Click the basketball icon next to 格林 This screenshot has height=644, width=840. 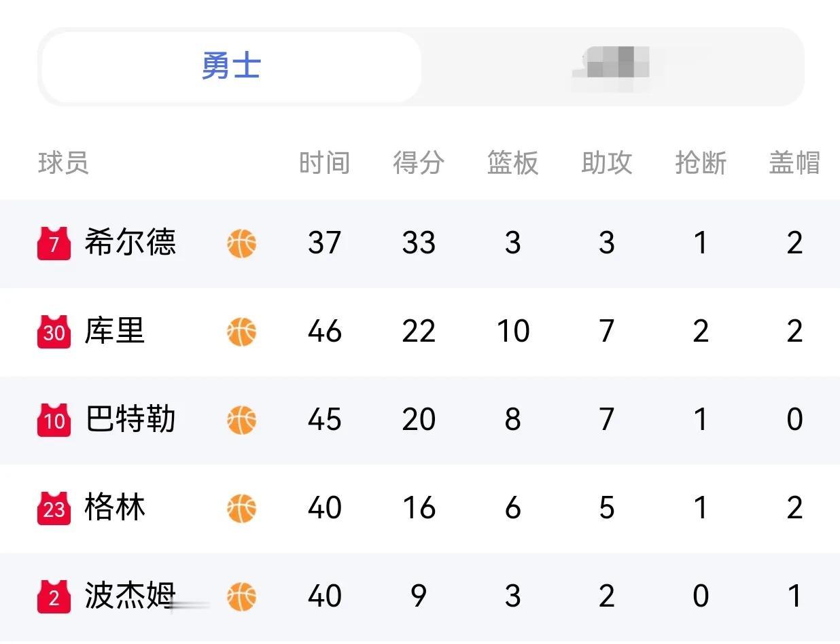point(241,508)
